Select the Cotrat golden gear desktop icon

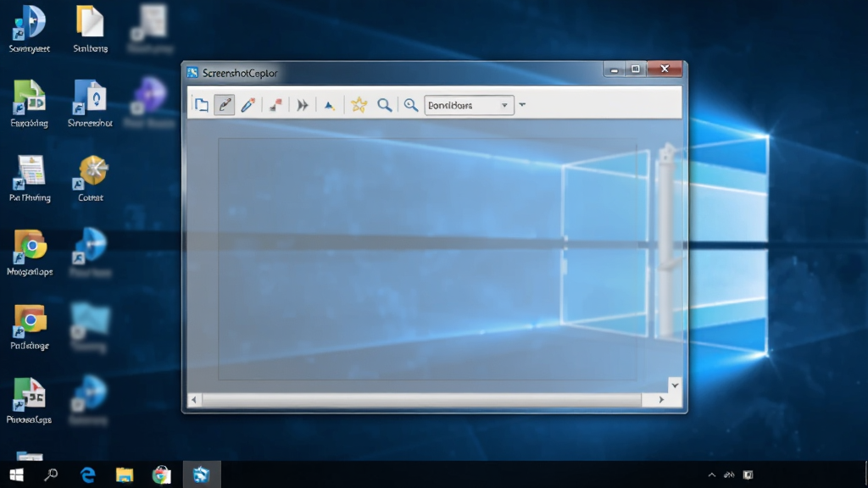click(91, 178)
